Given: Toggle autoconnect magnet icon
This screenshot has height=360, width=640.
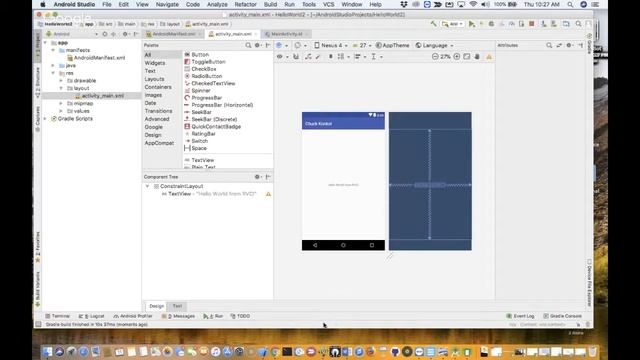Looking at the screenshot, I should (x=296, y=57).
